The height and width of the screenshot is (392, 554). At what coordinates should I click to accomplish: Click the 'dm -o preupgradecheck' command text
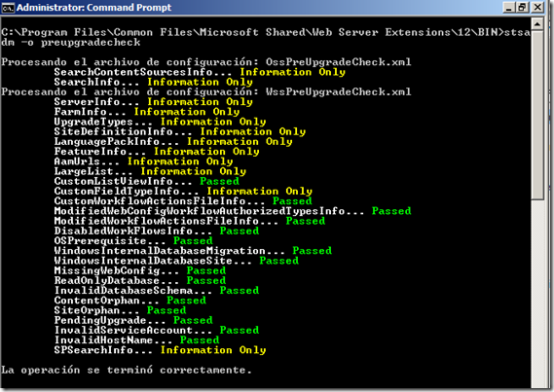(x=71, y=43)
